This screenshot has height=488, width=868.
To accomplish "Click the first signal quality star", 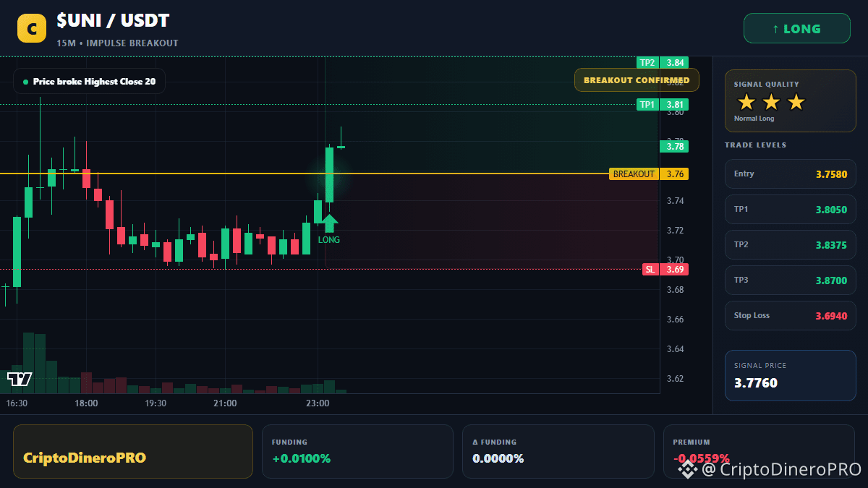I will click(746, 102).
